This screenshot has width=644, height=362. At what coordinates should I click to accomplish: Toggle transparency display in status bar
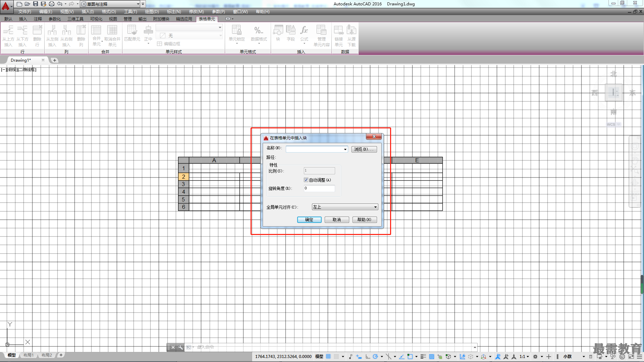(x=432, y=357)
